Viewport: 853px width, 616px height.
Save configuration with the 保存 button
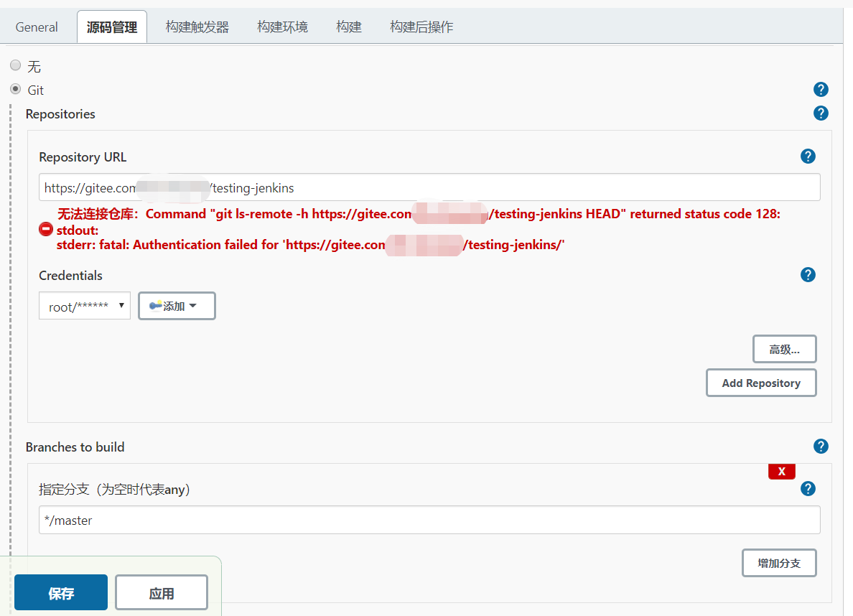[x=61, y=592]
